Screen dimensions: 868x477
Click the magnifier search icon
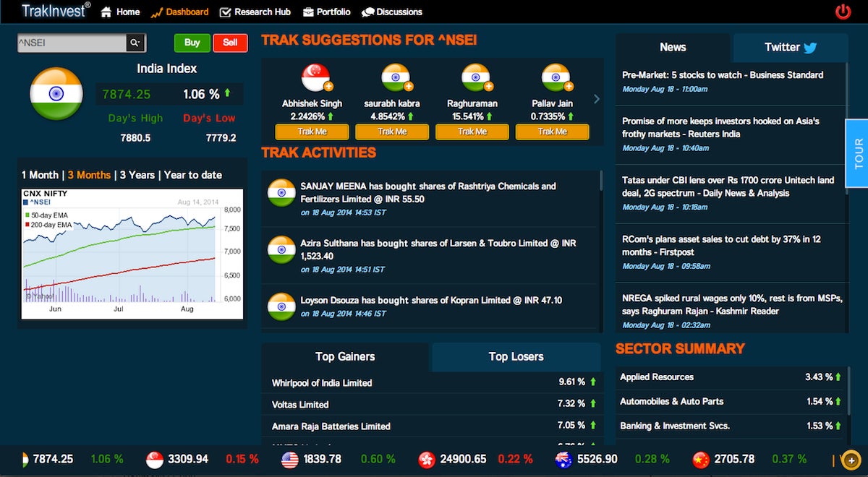[135, 43]
